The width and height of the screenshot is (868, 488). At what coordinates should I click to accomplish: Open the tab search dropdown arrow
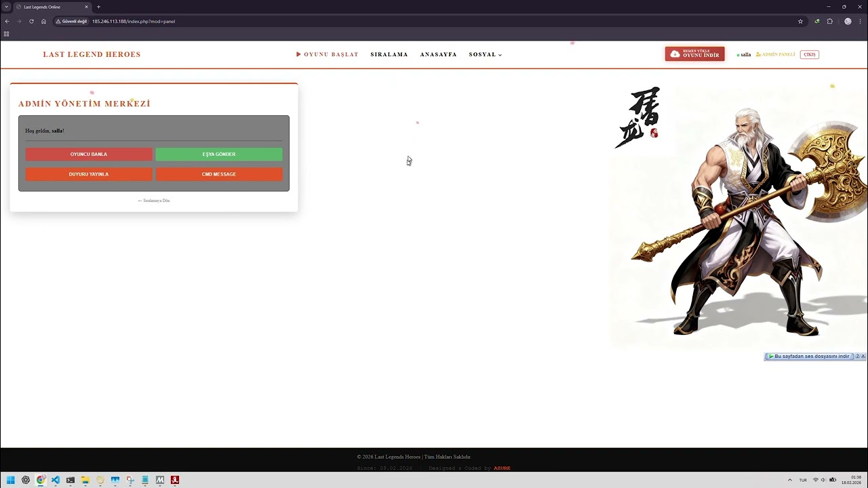click(6, 7)
